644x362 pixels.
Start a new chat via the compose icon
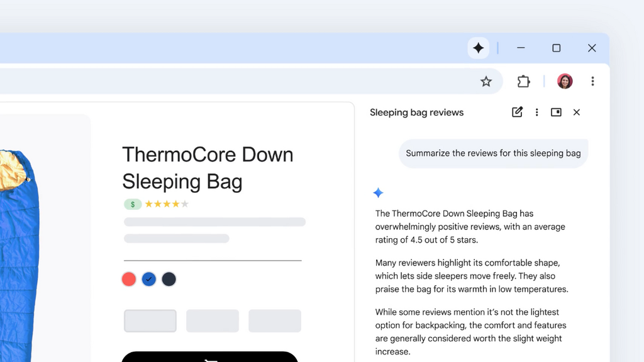517,112
